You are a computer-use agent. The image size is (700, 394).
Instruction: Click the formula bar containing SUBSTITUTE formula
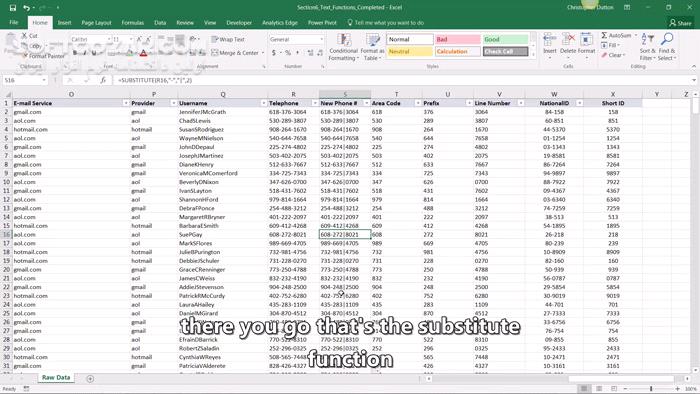click(402, 80)
